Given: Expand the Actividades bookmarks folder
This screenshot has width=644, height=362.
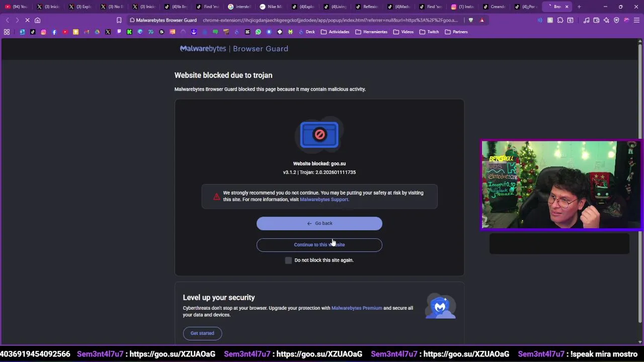Looking at the screenshot, I should [x=335, y=32].
